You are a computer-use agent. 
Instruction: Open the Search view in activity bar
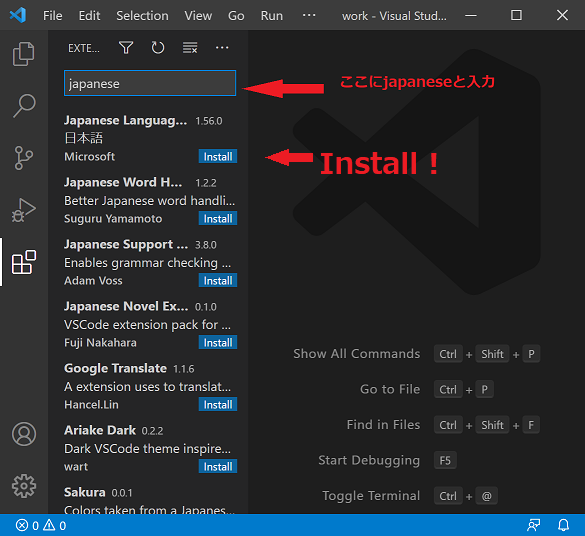(x=24, y=105)
